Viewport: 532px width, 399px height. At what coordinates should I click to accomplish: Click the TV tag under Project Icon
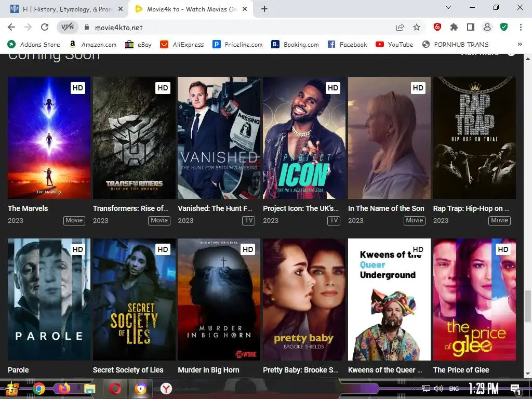coord(334,220)
